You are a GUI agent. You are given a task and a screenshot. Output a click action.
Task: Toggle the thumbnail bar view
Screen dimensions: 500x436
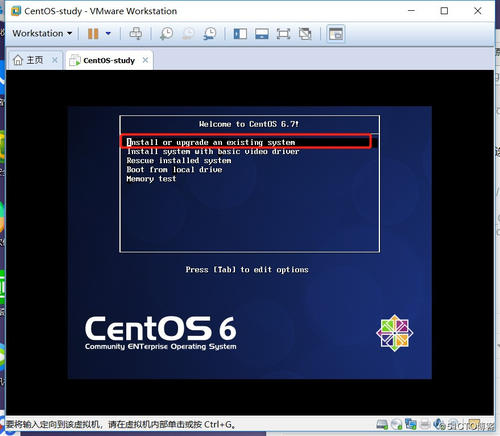click(x=262, y=34)
